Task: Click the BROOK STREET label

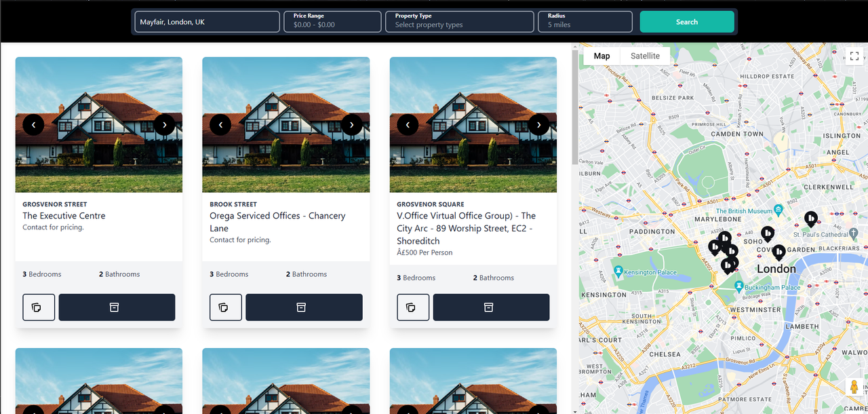Action: (233, 204)
